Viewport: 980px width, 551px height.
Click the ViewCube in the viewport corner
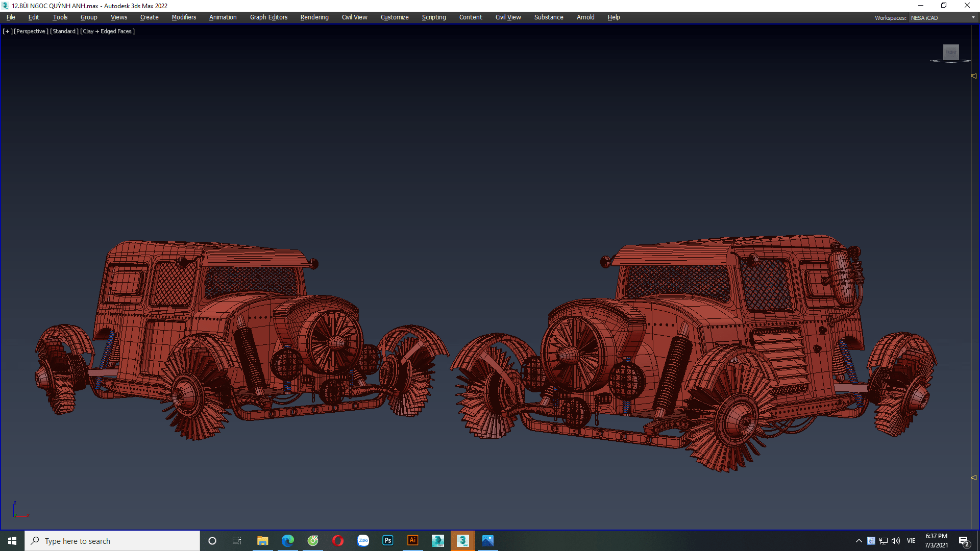(x=951, y=53)
